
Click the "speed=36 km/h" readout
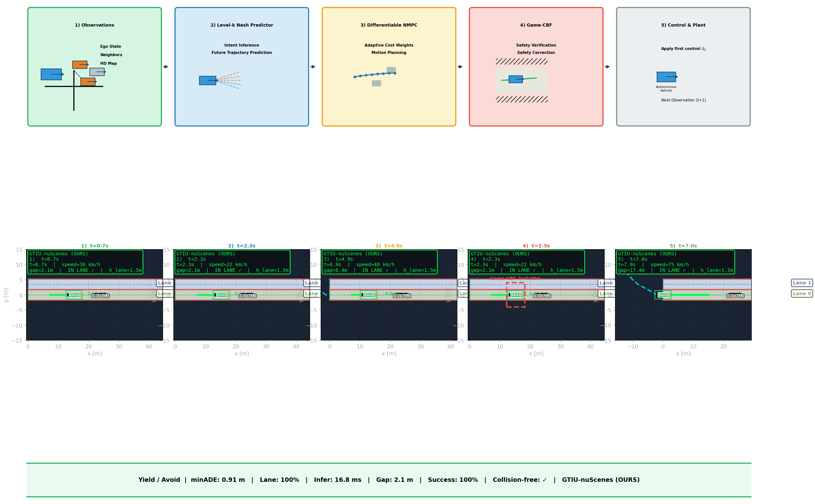click(x=81, y=265)
